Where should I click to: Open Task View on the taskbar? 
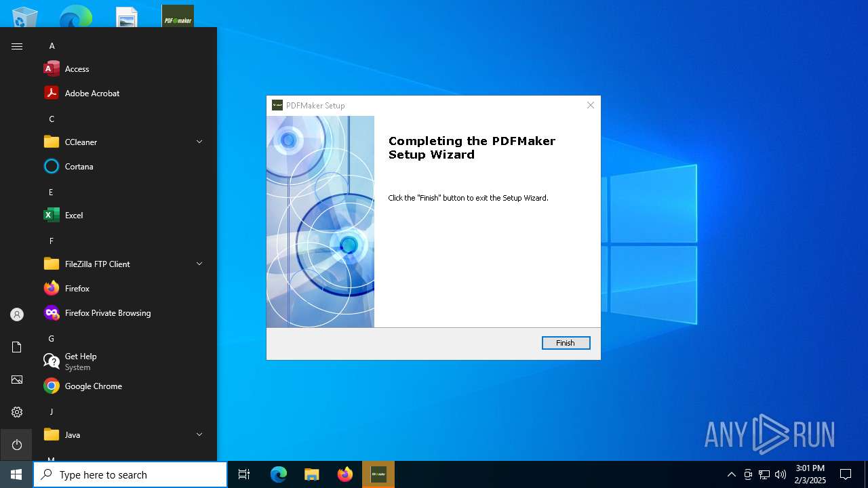(244, 474)
